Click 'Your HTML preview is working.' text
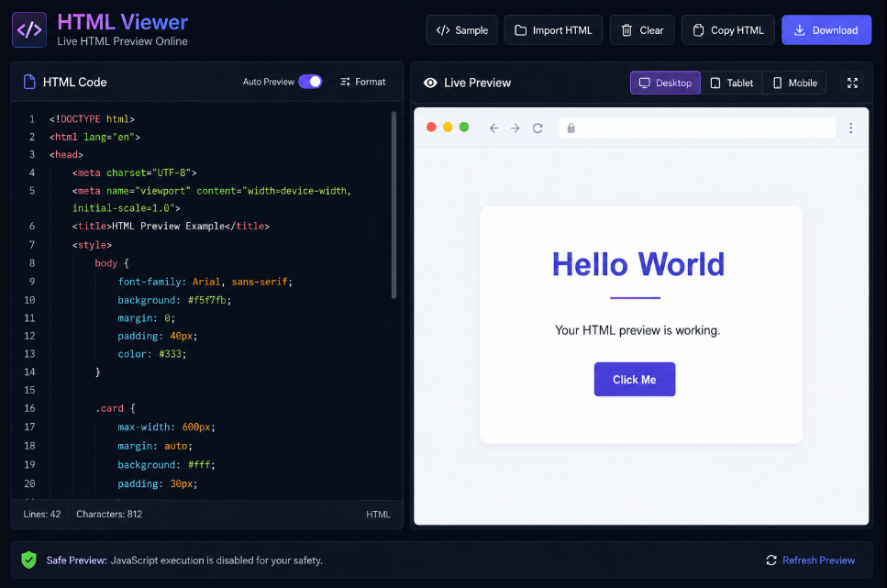This screenshot has height=588, width=887. [x=638, y=330]
